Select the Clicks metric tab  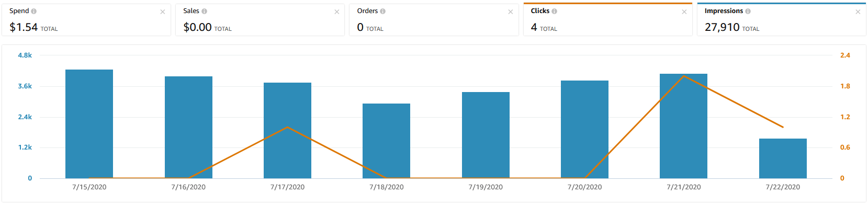[x=607, y=19]
